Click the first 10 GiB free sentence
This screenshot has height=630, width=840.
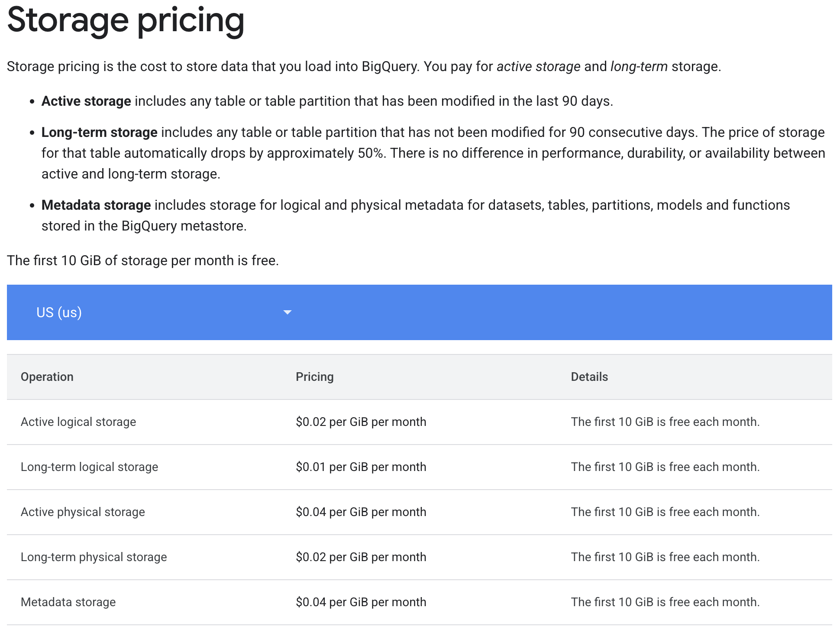[x=143, y=260]
